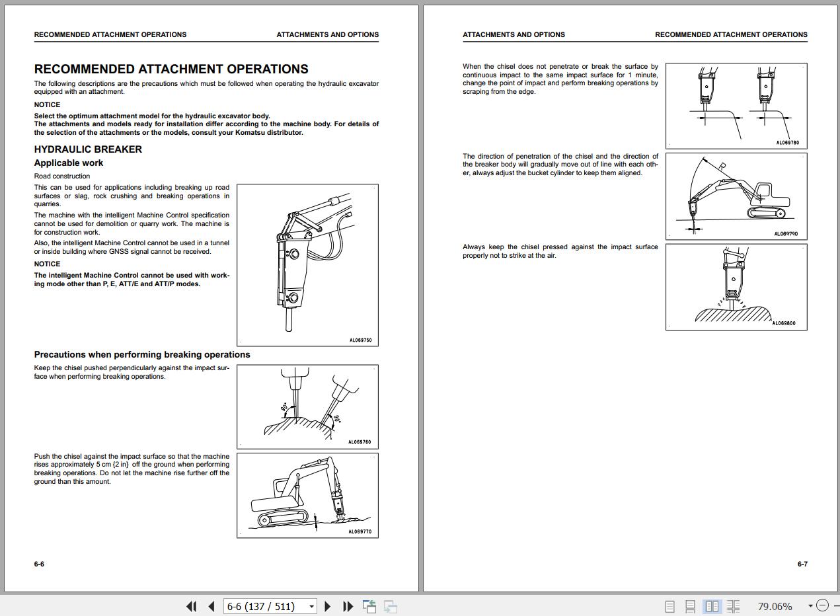Click 'ATTACHMENTS AND OPTIONS' header on left page
840x616 pixels.
coord(328,34)
